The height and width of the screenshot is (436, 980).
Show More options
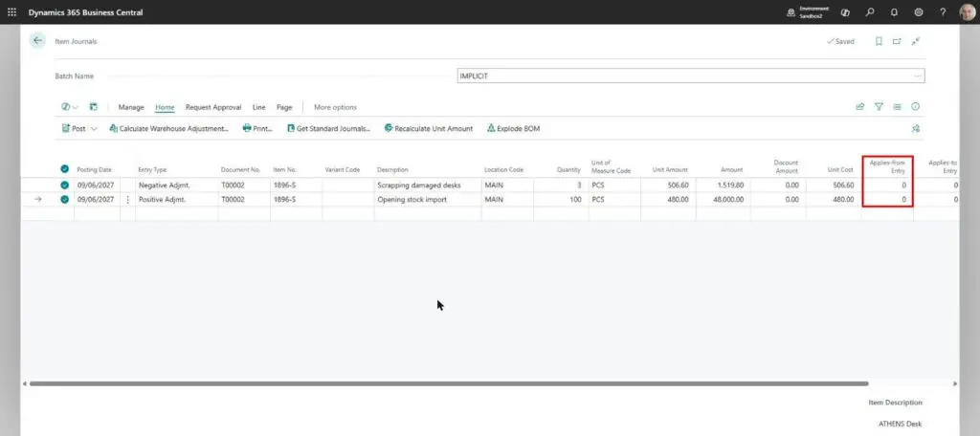pos(335,107)
